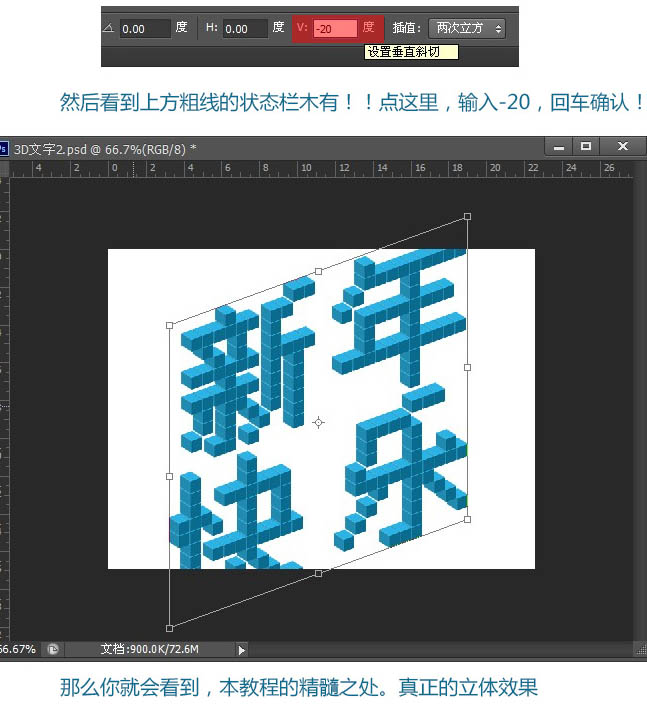This screenshot has width=647, height=708.
Task: Maximize the document window
Action: tap(586, 147)
